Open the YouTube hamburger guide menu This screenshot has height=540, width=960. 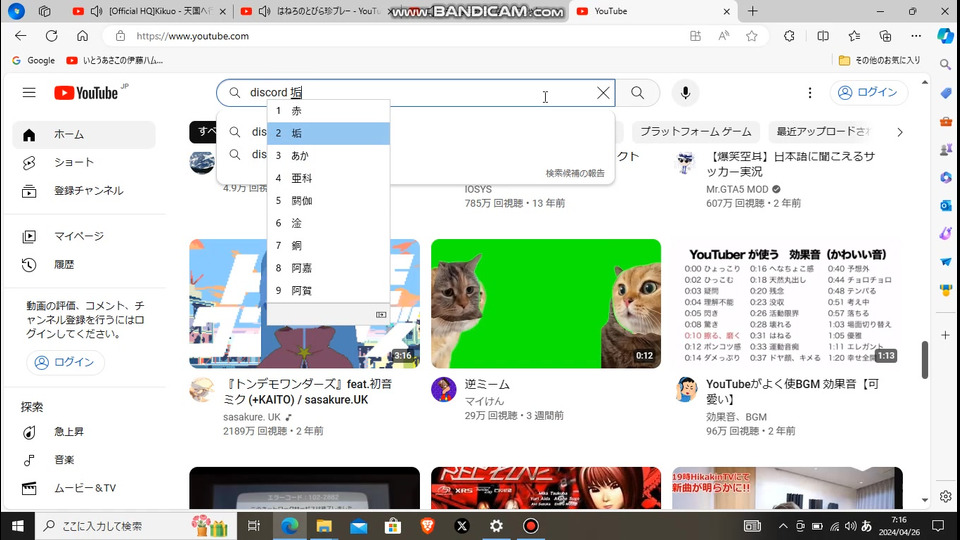click(x=29, y=92)
